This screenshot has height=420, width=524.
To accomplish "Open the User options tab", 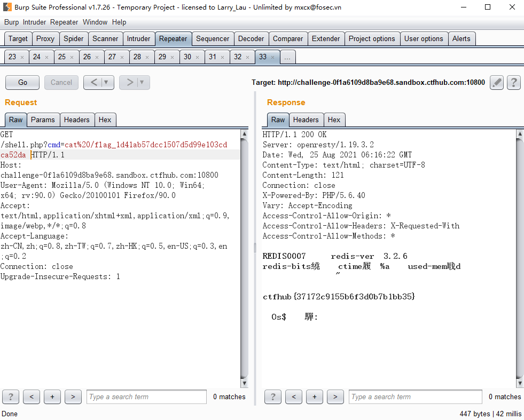I will pyautogui.click(x=424, y=39).
